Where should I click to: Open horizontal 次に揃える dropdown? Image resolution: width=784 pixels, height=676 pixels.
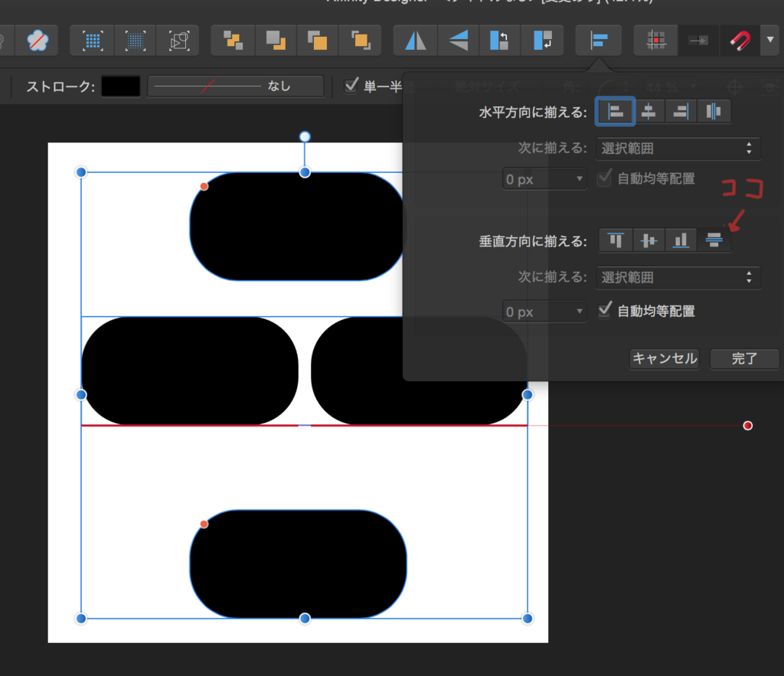pos(678,149)
